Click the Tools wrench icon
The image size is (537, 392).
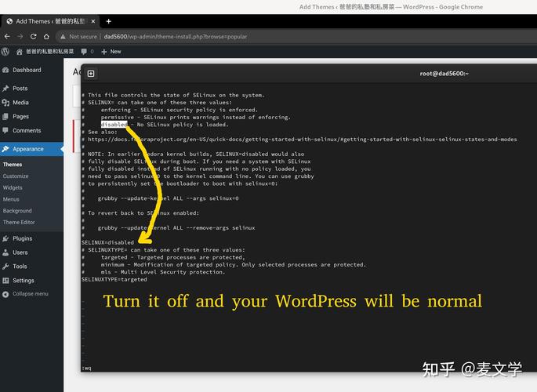click(x=5, y=267)
